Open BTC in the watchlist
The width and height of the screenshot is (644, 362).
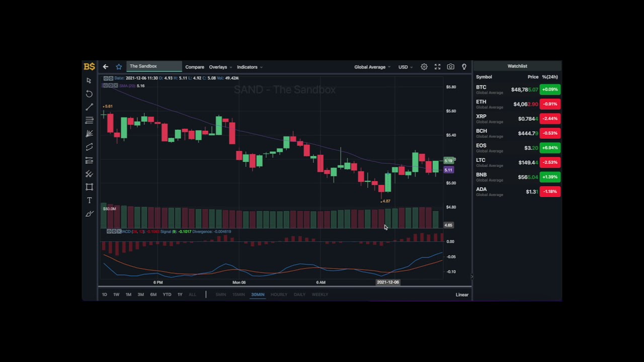coord(518,89)
